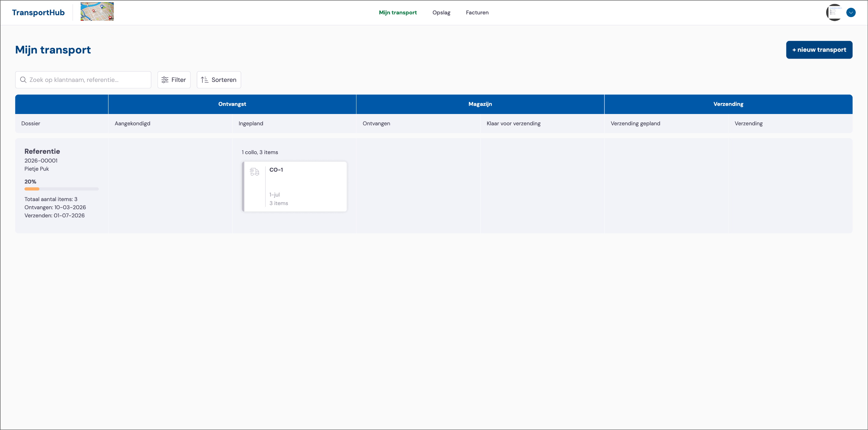Open the map thumbnail image in the header
The width and height of the screenshot is (868, 430).
(97, 12)
